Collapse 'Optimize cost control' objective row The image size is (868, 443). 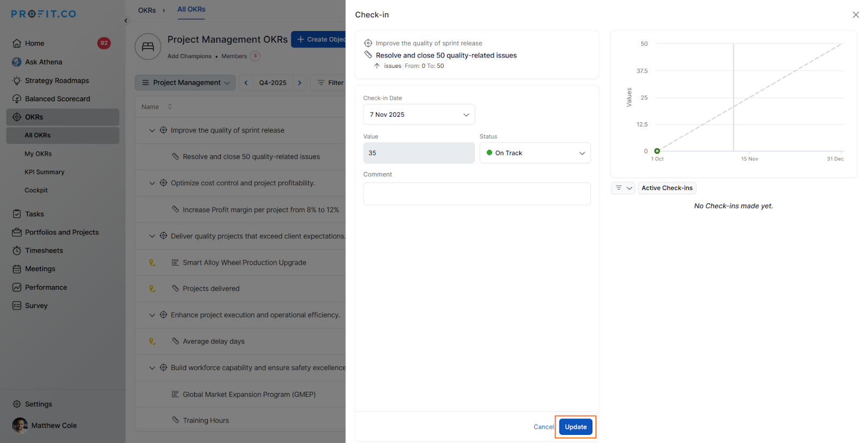point(152,183)
